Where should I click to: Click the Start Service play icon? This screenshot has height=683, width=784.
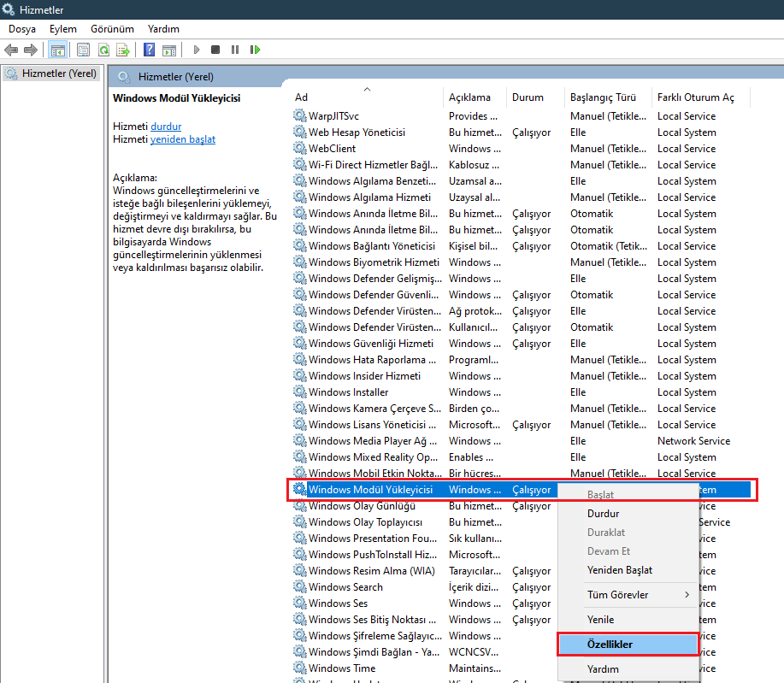pos(197,50)
